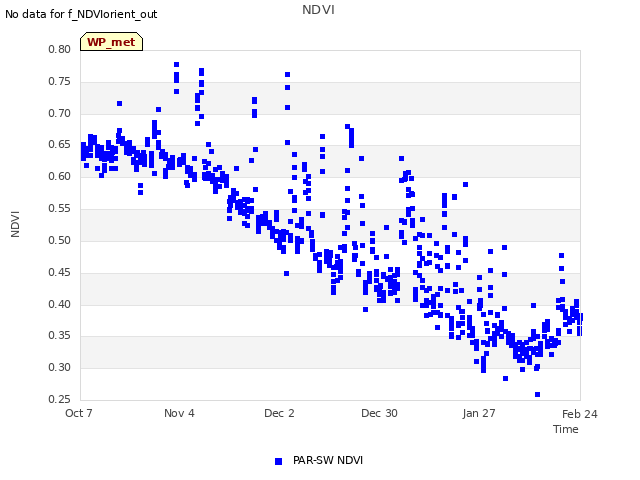The width and height of the screenshot is (640, 480).
Task: Click the 0.60 y-axis tick label
Action: click(60, 176)
